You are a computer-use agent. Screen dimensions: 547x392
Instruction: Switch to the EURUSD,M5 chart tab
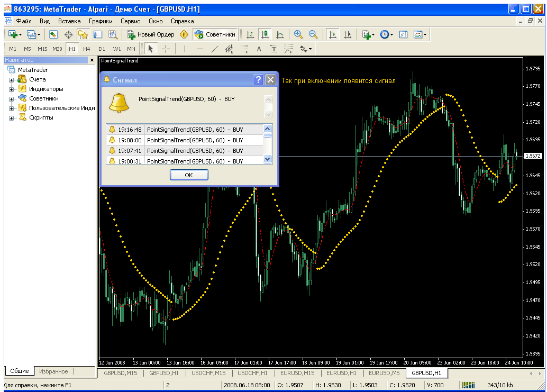(384, 373)
